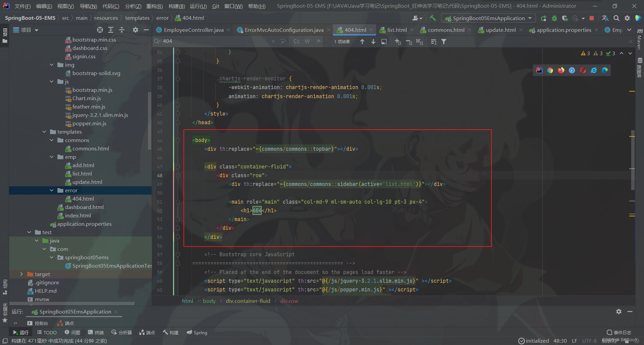Toggle Words (W) option in search bar

pos(307,42)
